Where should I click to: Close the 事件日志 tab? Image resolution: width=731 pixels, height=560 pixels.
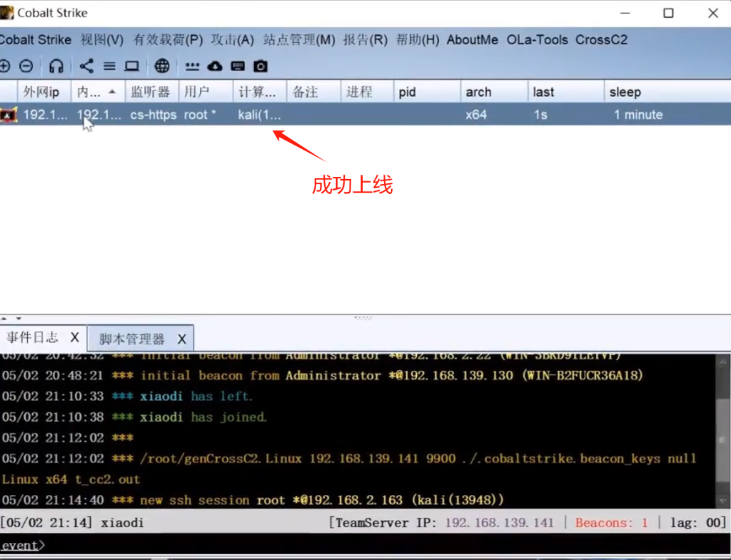(x=74, y=337)
